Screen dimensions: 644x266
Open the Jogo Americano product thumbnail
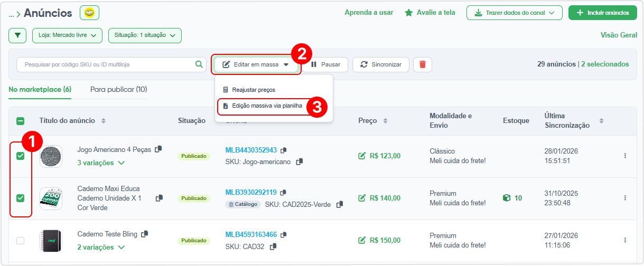point(51,157)
